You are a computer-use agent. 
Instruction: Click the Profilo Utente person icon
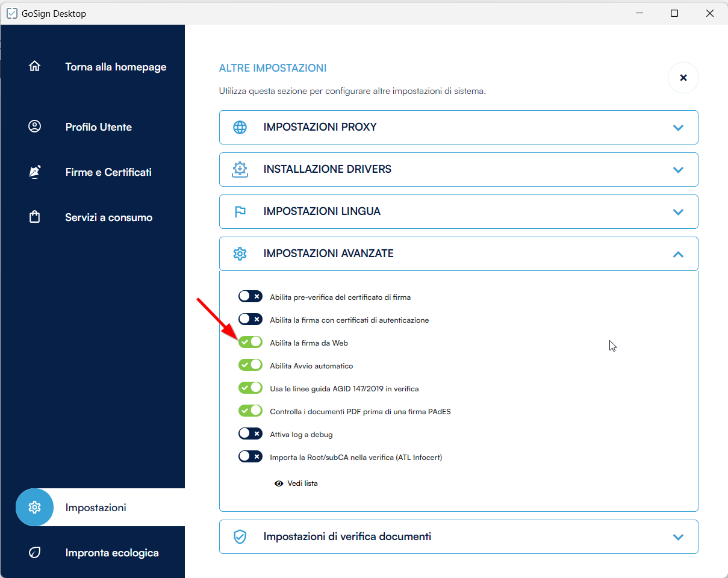click(x=35, y=127)
